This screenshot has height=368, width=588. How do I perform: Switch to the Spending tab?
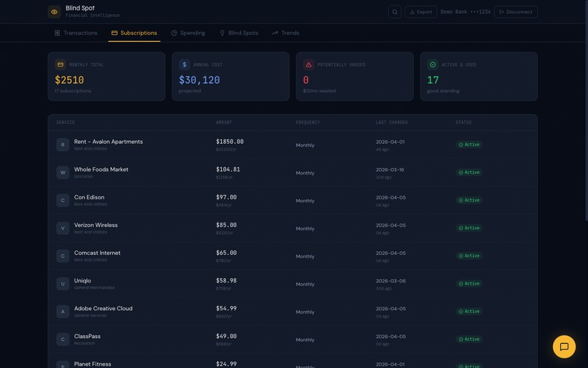tap(188, 33)
